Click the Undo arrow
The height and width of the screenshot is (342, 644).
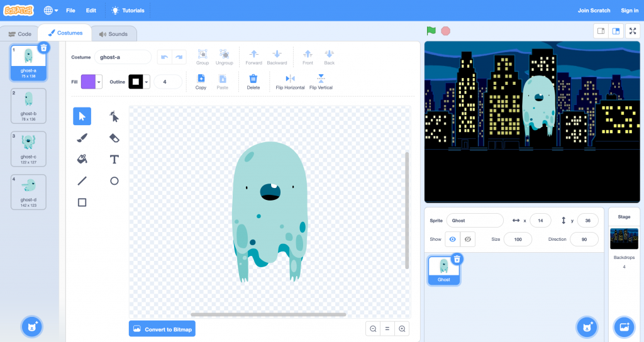pos(164,57)
